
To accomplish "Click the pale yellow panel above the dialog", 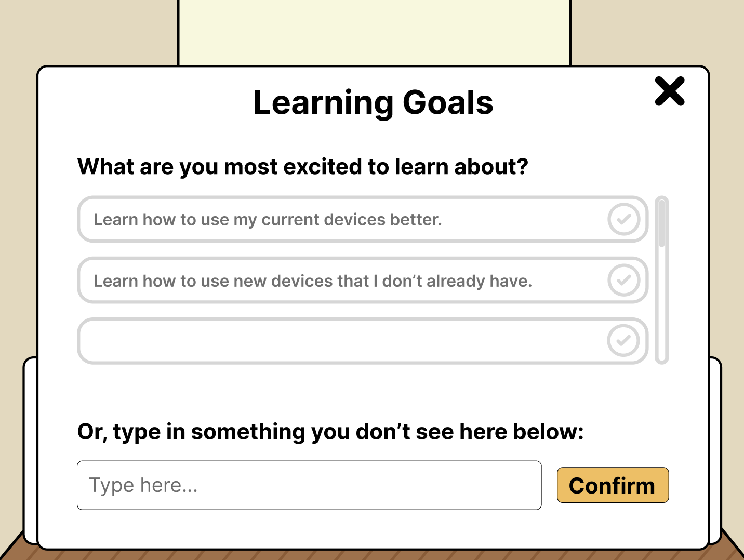I will pos(374,31).
